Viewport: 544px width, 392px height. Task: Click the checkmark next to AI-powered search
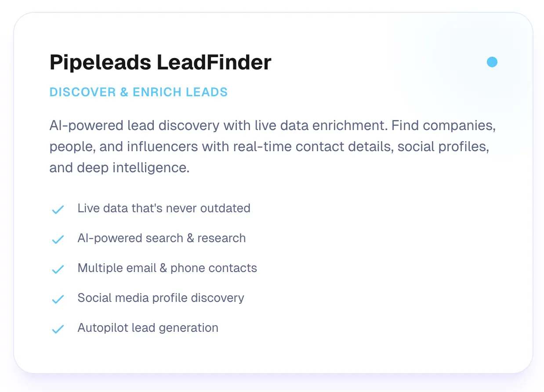point(58,239)
